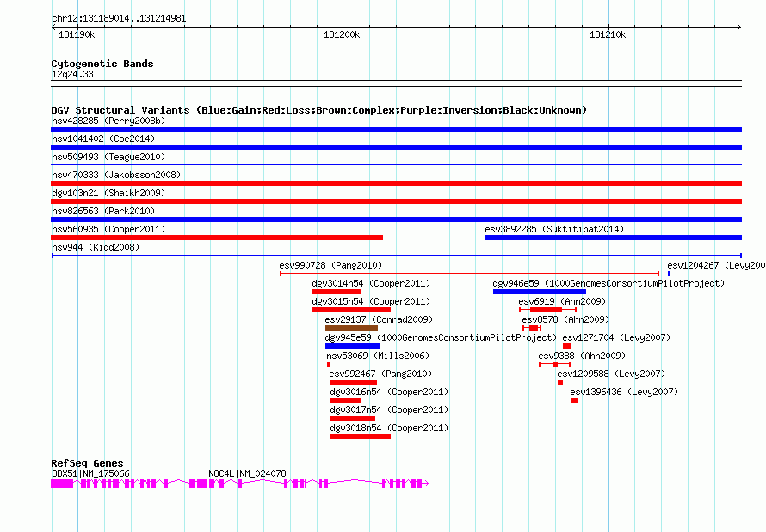Click the Cytogenetic Bands track title

coord(102,64)
